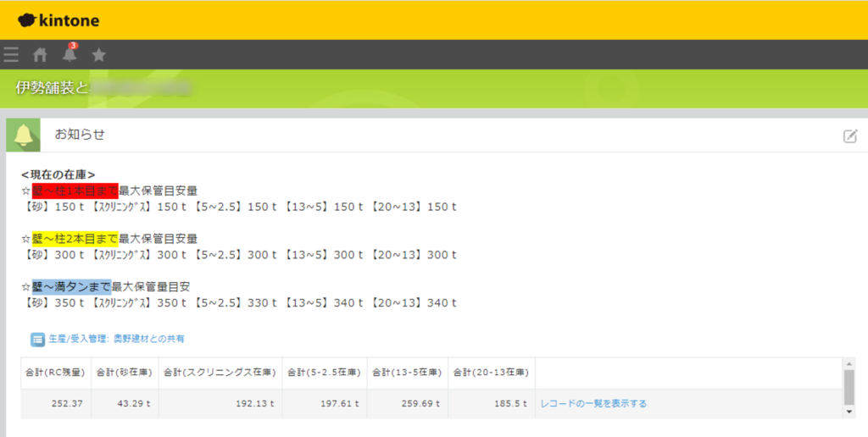Click the 192.13 t cell value
This screenshot has height=437, width=868.
click(254, 403)
